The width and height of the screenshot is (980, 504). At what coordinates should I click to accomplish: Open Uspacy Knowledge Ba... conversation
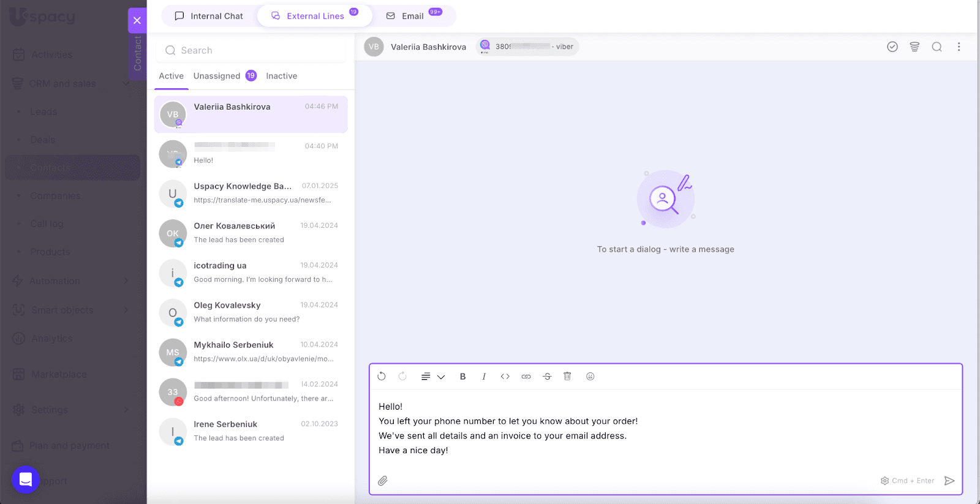point(251,194)
